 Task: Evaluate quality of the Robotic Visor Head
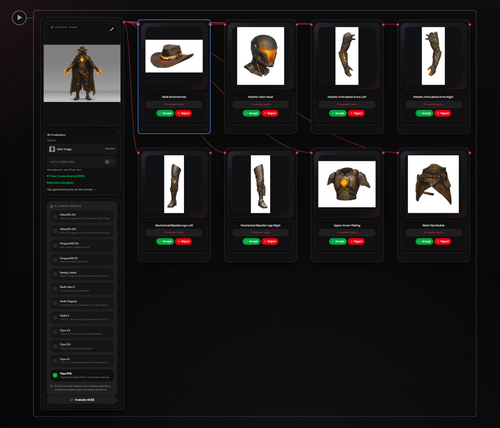260,104
